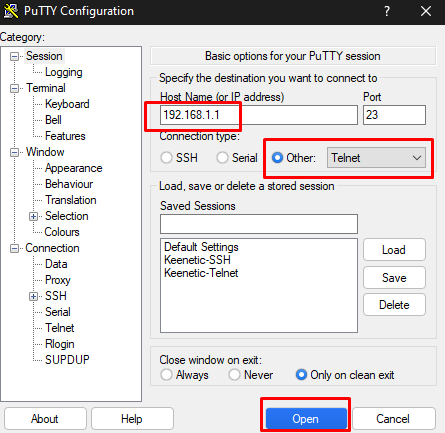Click the question mark help icon

[x=387, y=11]
